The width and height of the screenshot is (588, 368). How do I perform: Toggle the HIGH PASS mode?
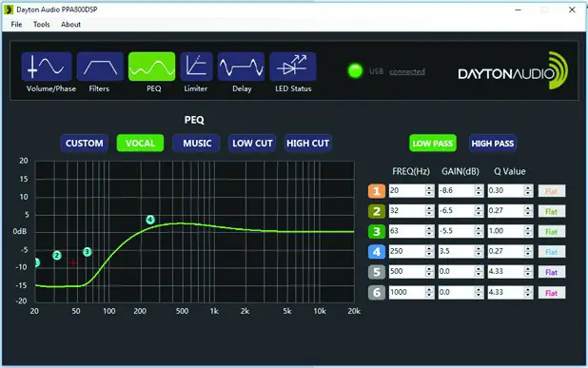click(493, 144)
